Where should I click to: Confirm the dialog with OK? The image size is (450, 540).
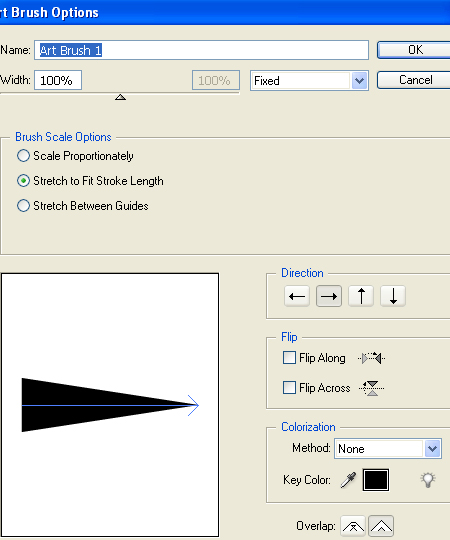(415, 50)
